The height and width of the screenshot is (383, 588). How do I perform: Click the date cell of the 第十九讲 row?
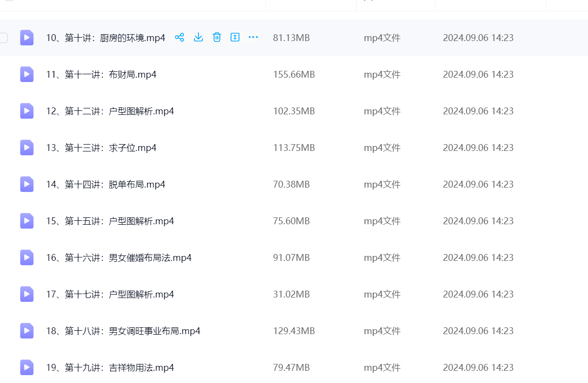478,368
